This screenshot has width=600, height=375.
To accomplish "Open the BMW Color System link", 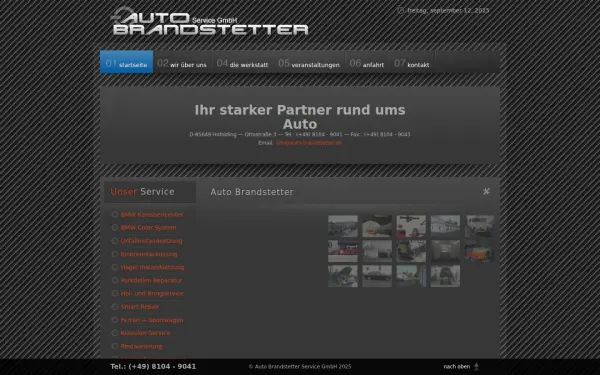I will click(148, 228).
